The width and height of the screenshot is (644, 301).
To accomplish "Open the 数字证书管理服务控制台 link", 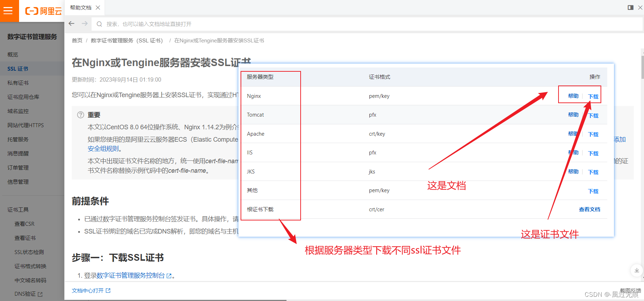I will tap(131, 276).
